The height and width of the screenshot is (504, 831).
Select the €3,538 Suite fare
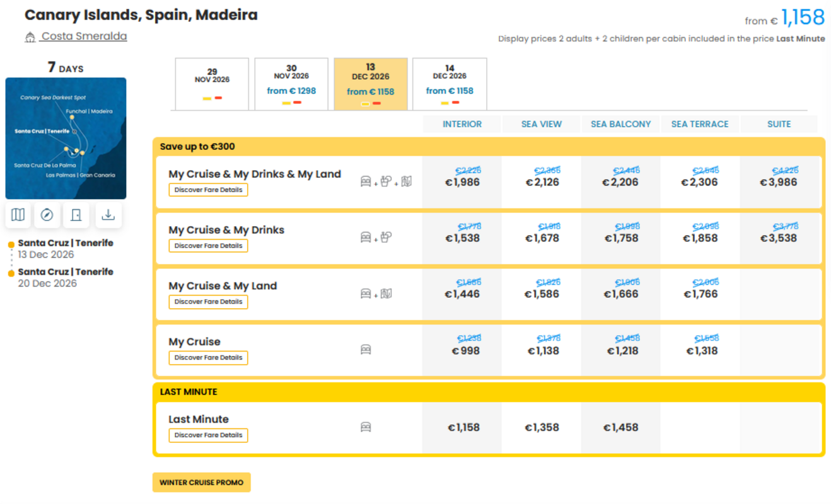point(779,238)
